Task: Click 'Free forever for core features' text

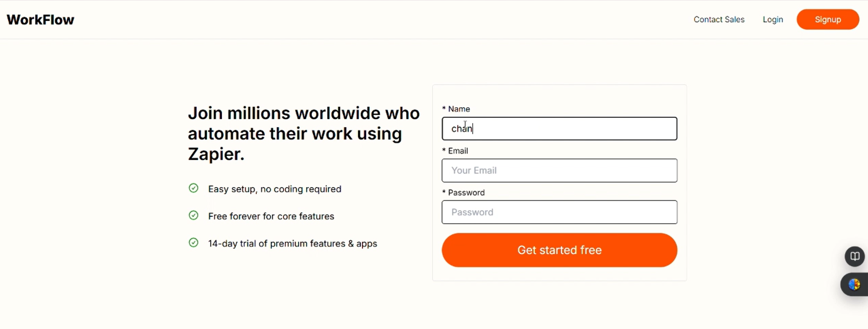Action: tap(271, 216)
